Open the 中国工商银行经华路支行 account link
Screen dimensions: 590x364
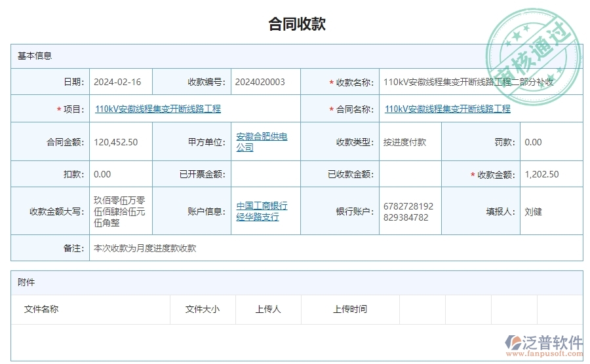click(x=262, y=211)
